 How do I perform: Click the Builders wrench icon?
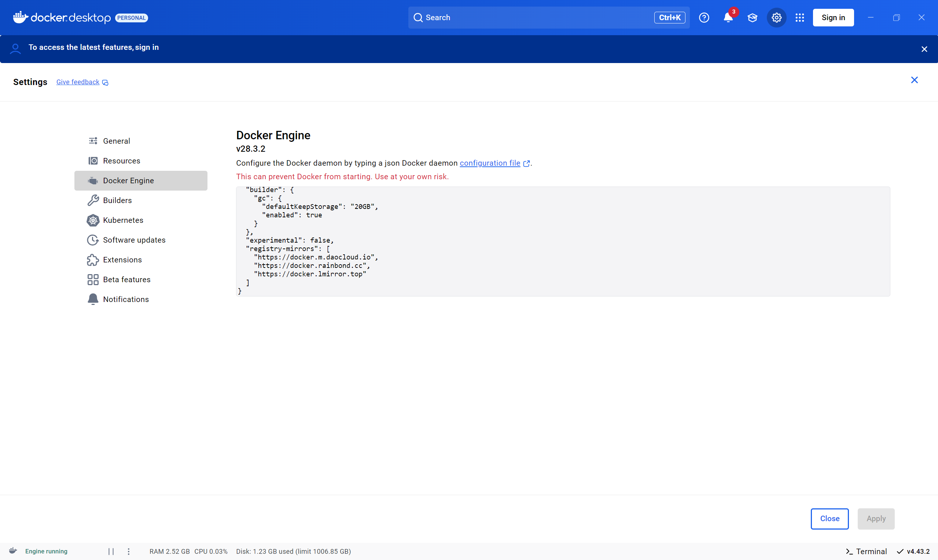tap(93, 200)
